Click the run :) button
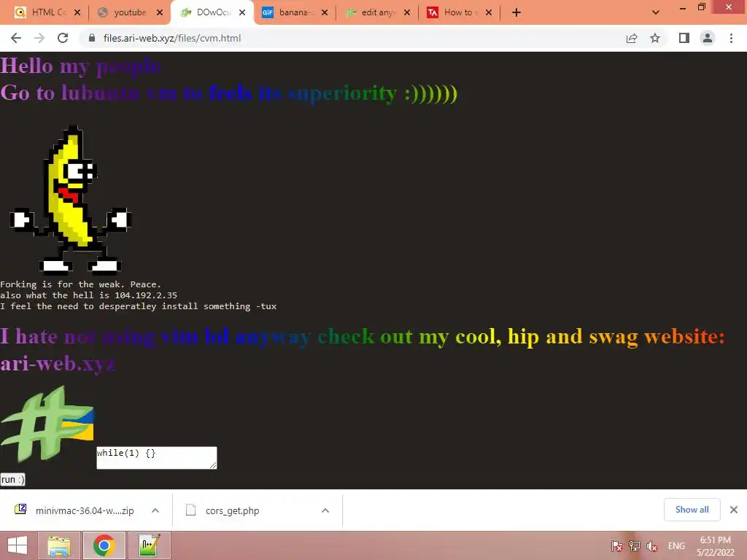This screenshot has width=747, height=560. coord(12,479)
